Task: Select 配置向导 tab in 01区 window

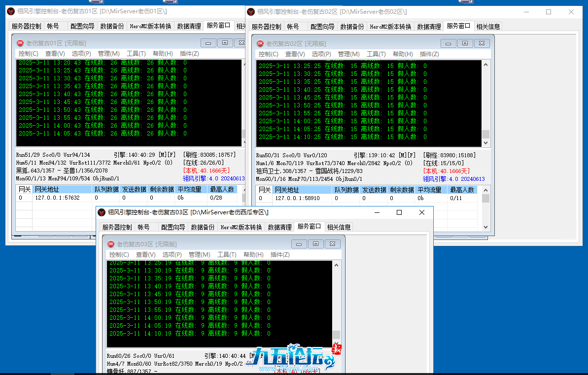Action: click(82, 26)
